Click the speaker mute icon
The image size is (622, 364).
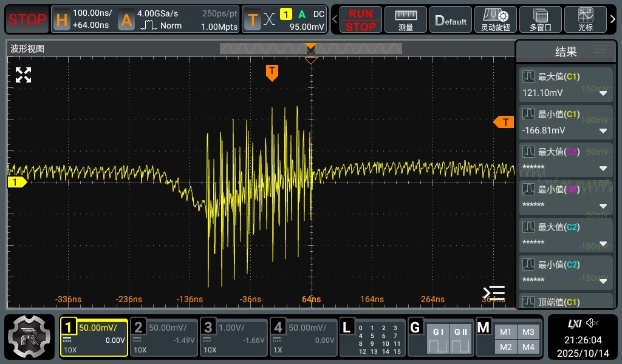tap(592, 323)
